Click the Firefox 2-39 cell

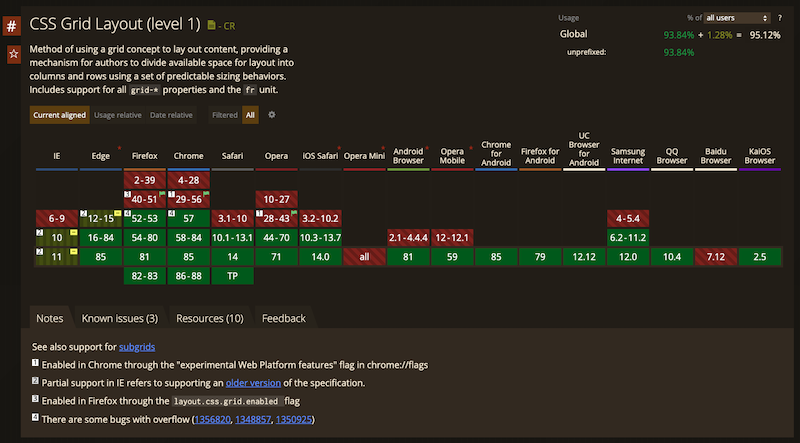click(x=144, y=180)
